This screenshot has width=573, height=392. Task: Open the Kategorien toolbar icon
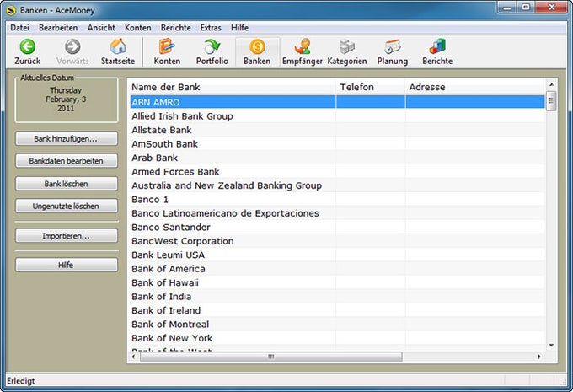tap(347, 47)
